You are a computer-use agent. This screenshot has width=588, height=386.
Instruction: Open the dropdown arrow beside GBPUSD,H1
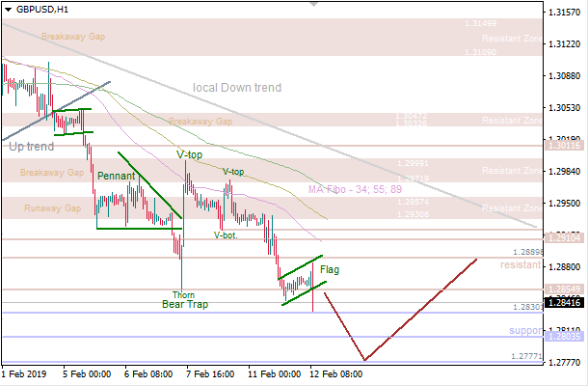coord(8,8)
